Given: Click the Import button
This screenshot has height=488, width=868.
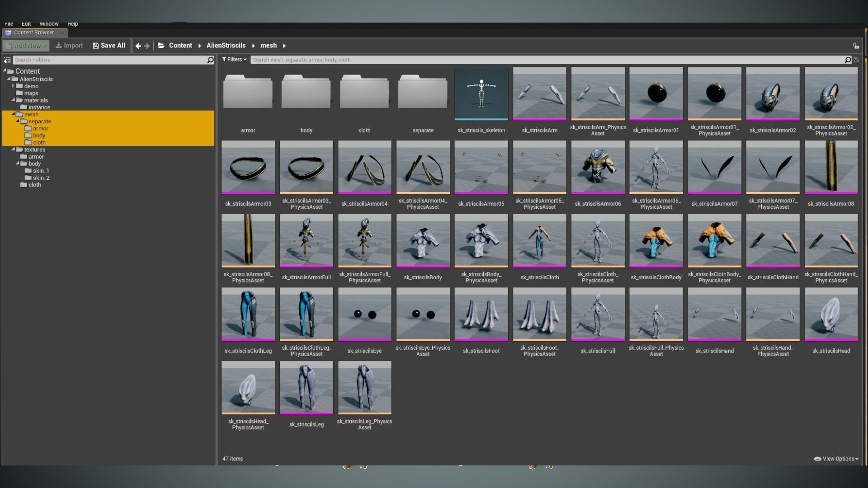Looking at the screenshot, I should click(69, 46).
